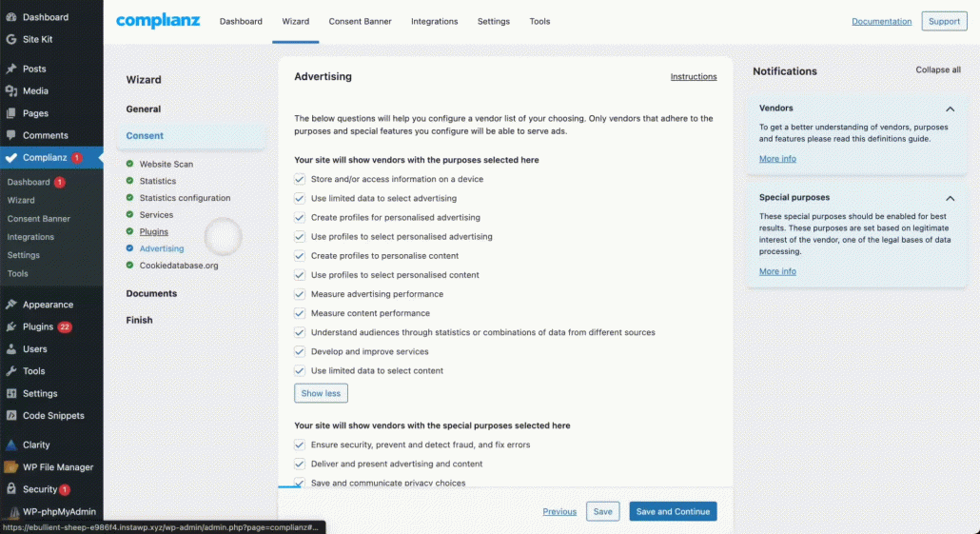Select Cookiedatabase.org wizard step

(x=179, y=266)
